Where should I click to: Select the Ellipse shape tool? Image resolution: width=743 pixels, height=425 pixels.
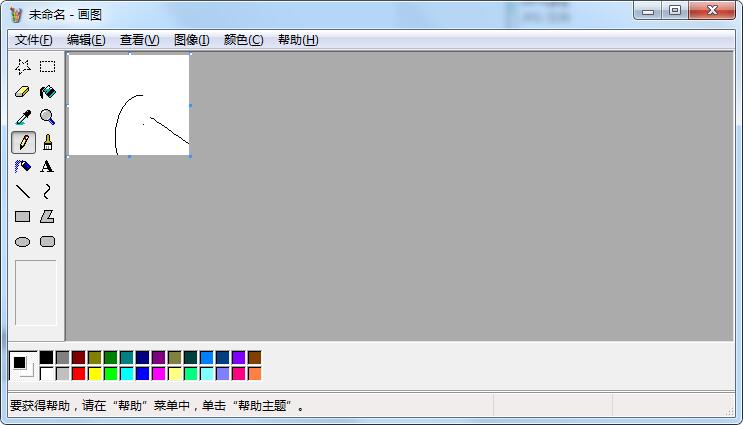pyautogui.click(x=23, y=242)
